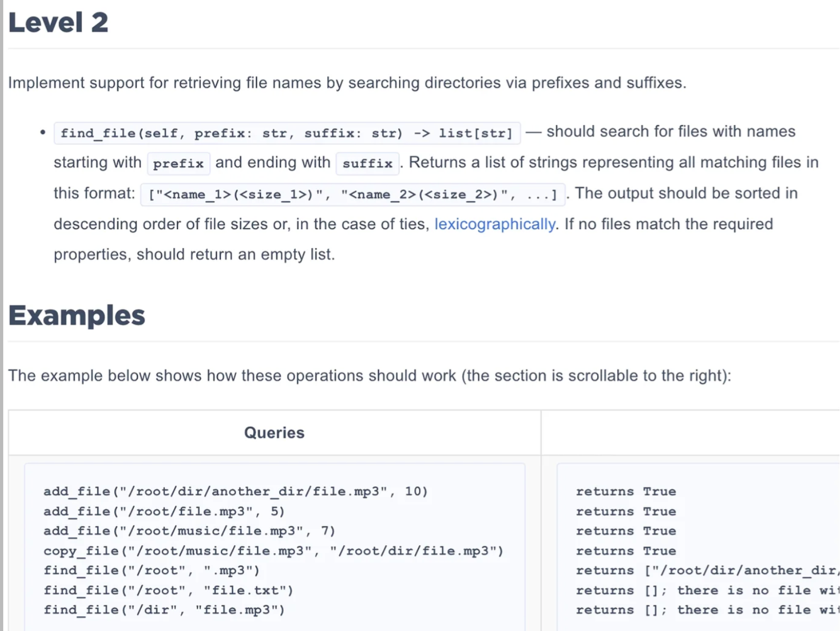Click the find_file("/root", "file.txt") query
The height and width of the screenshot is (631, 840).
tap(168, 590)
